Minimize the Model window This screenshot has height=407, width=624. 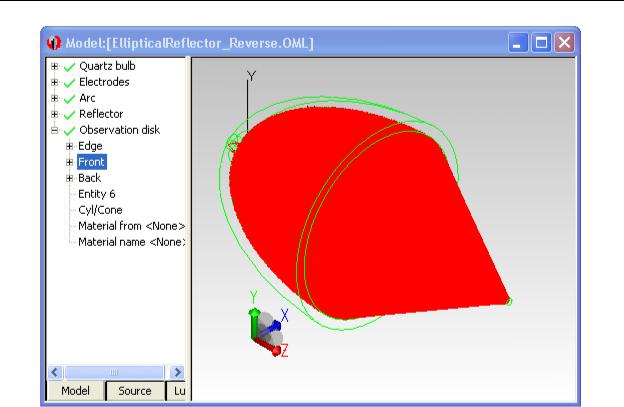pyautogui.click(x=518, y=43)
